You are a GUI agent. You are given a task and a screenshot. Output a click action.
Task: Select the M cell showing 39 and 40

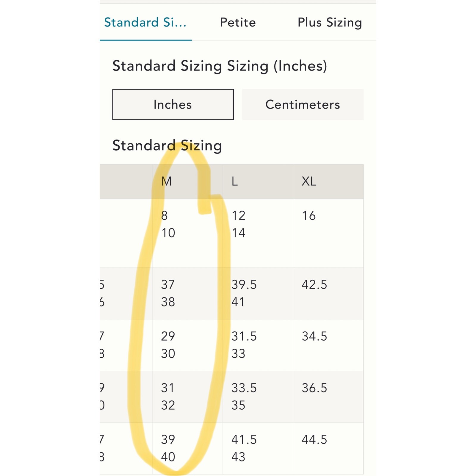point(168,448)
